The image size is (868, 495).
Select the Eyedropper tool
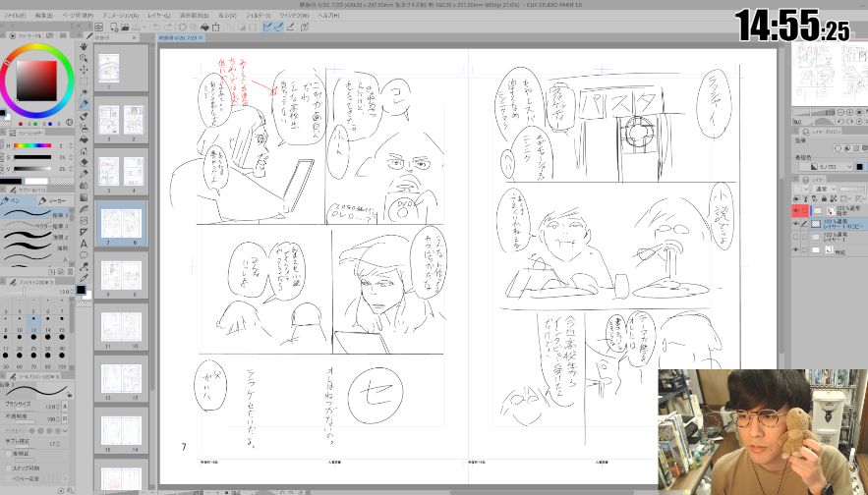click(84, 278)
